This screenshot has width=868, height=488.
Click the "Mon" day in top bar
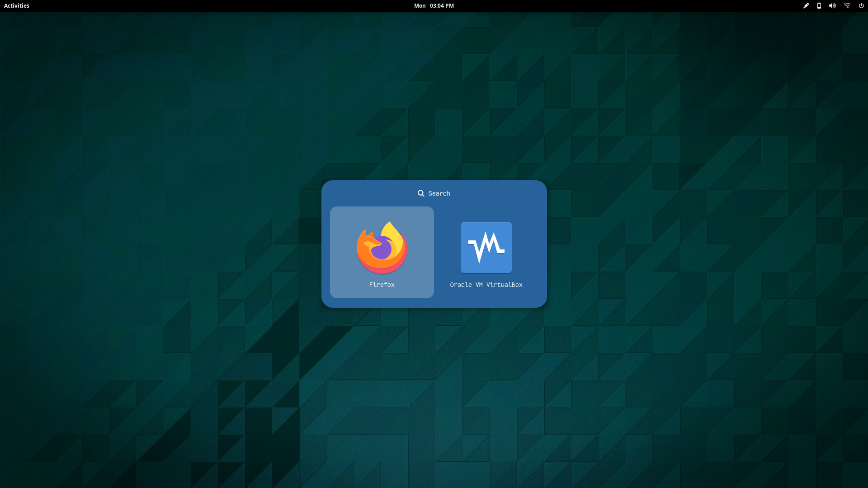click(420, 6)
